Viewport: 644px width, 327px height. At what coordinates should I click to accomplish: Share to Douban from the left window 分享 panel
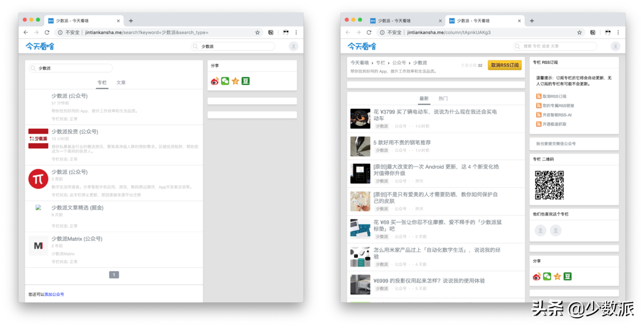click(246, 81)
